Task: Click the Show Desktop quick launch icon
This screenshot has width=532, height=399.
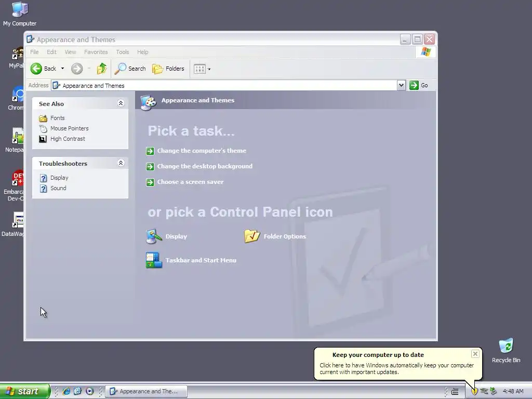Action: (x=78, y=391)
